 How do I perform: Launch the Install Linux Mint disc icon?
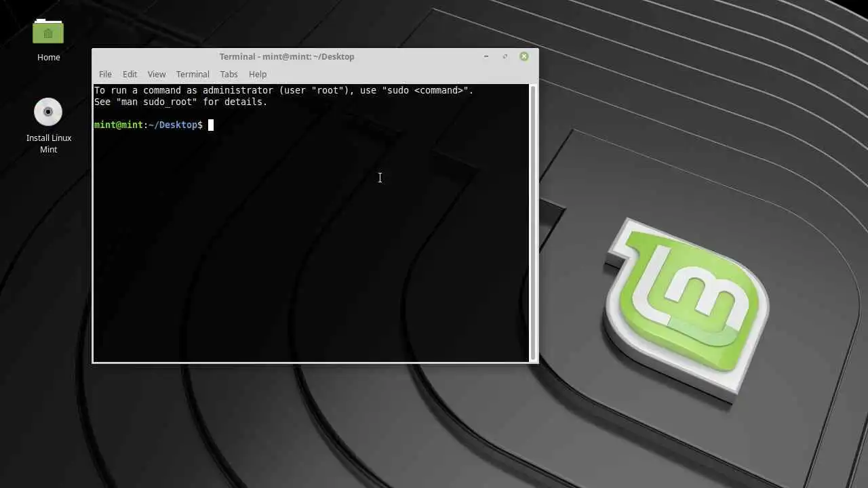click(x=48, y=112)
